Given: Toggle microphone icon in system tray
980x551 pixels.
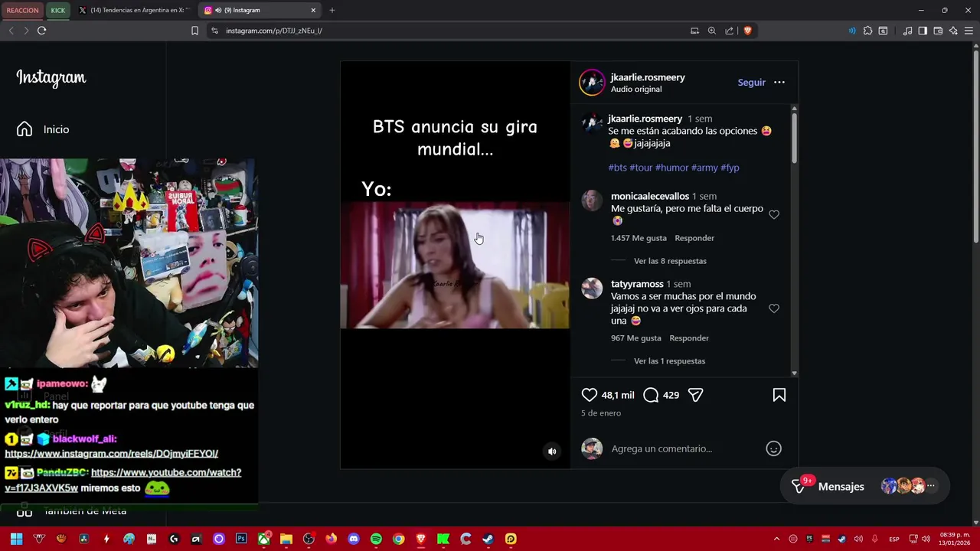Looking at the screenshot, I should tap(874, 539).
